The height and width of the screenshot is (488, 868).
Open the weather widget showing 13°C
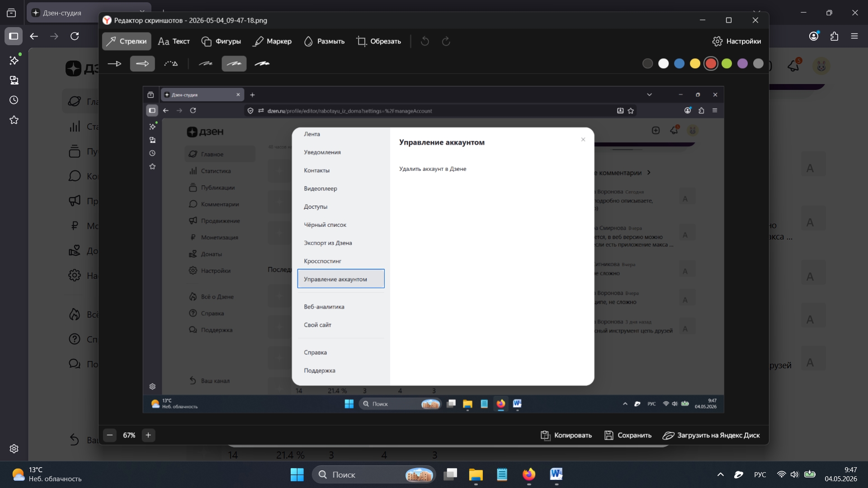(47, 474)
